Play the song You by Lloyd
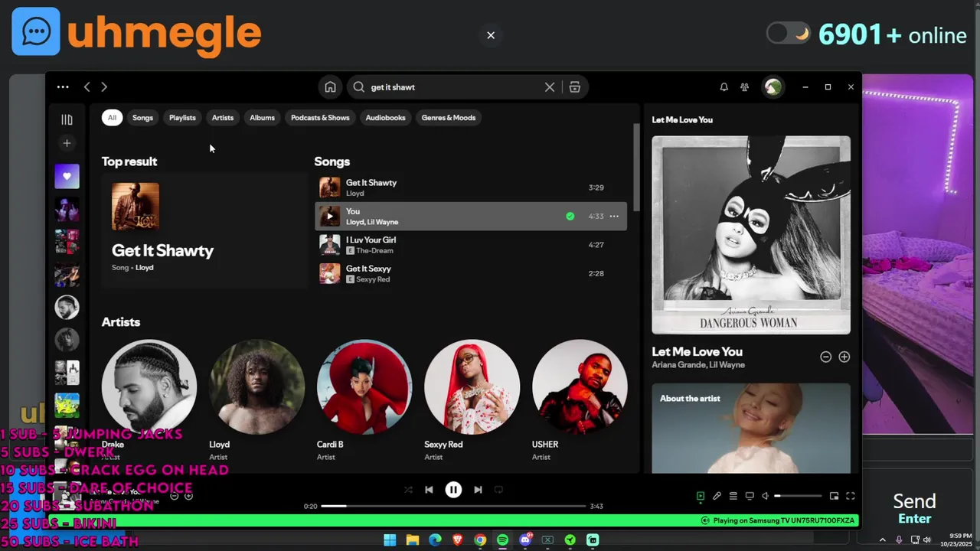Image resolution: width=980 pixels, height=551 pixels. click(330, 217)
